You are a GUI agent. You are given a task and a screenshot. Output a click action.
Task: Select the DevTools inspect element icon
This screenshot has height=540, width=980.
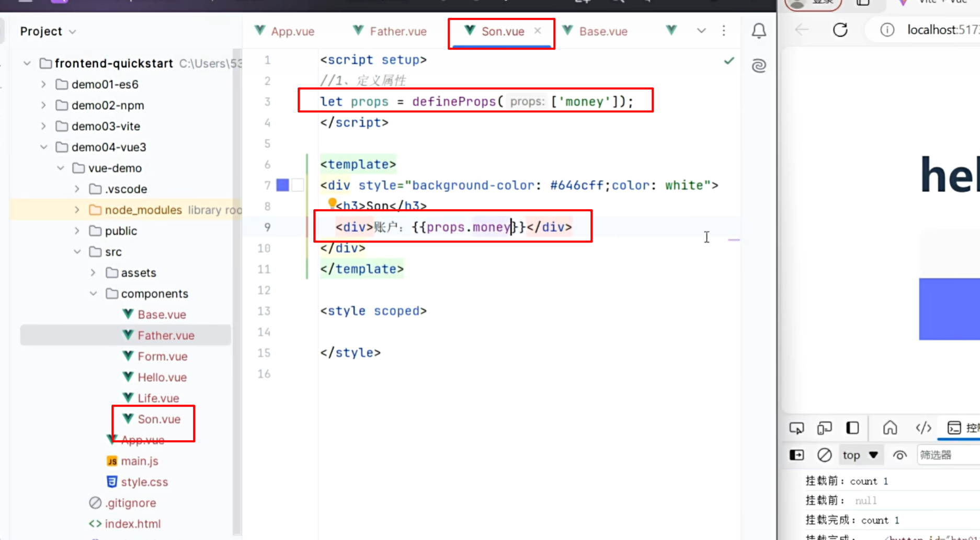point(796,428)
